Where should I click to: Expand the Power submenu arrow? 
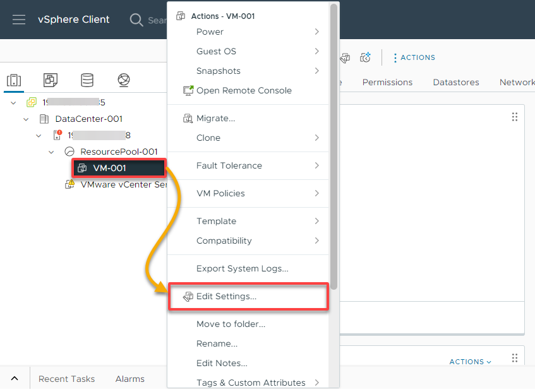click(317, 32)
